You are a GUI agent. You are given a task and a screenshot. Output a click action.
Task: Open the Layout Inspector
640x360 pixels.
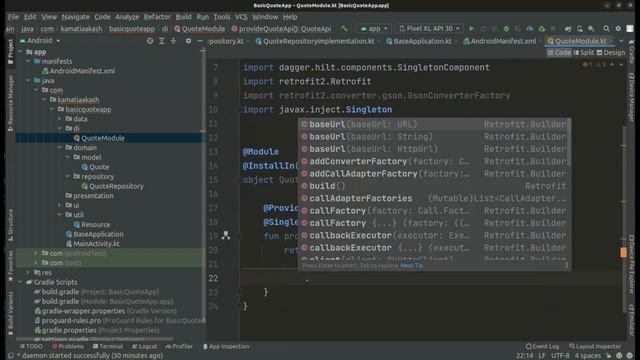click(595, 346)
